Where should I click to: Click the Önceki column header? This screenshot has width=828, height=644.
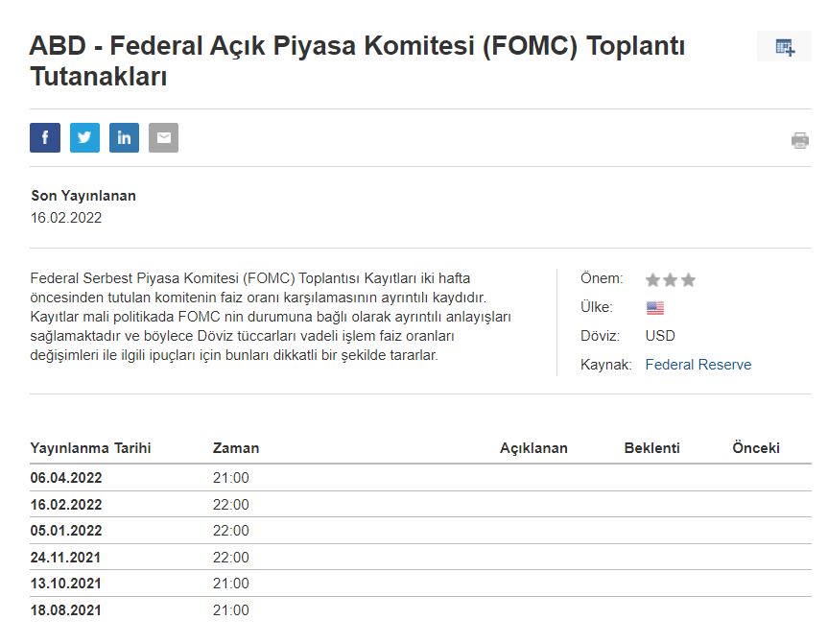pos(756,448)
